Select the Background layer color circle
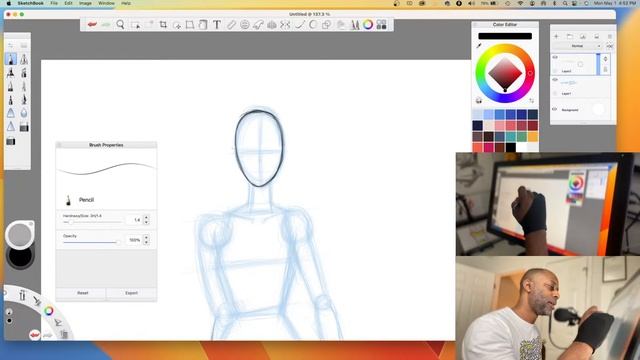This screenshot has height=360, width=640. pyautogui.click(x=598, y=109)
